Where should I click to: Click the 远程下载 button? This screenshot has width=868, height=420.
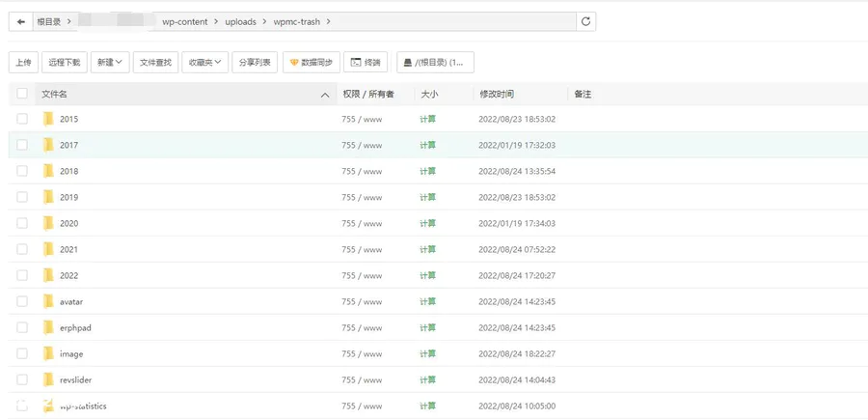(65, 63)
